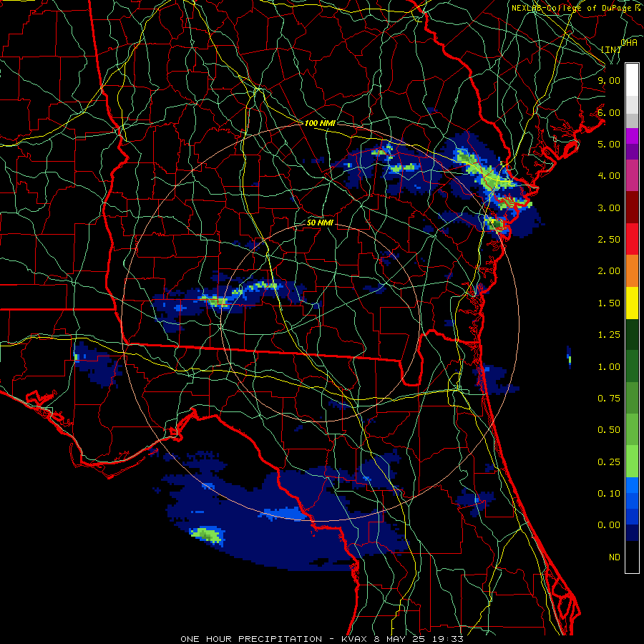This screenshot has width=644, height=644.
Task: Click the "4.00" legend value
Action: coord(609,176)
